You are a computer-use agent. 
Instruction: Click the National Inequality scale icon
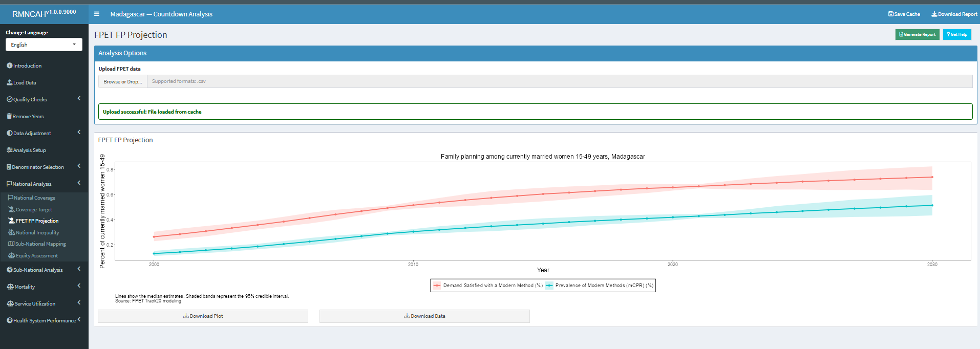point(12,232)
